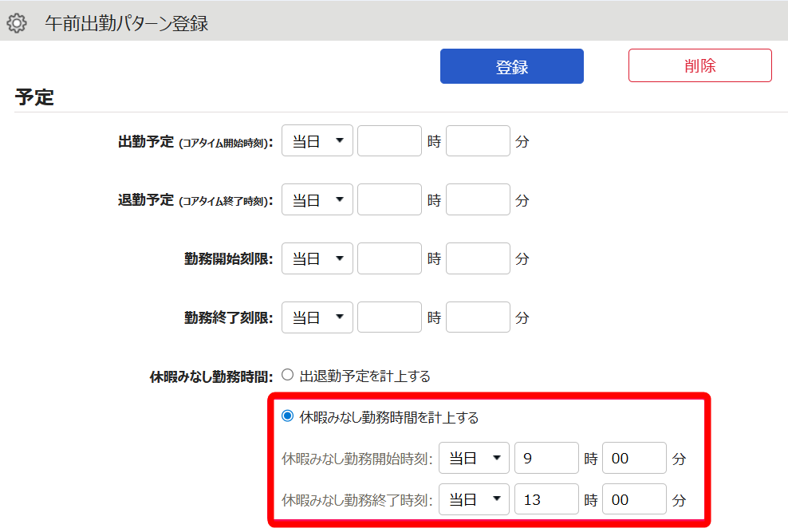Open the 出勤予定 day dropdown
Image resolution: width=788 pixels, height=532 pixels.
click(x=317, y=140)
